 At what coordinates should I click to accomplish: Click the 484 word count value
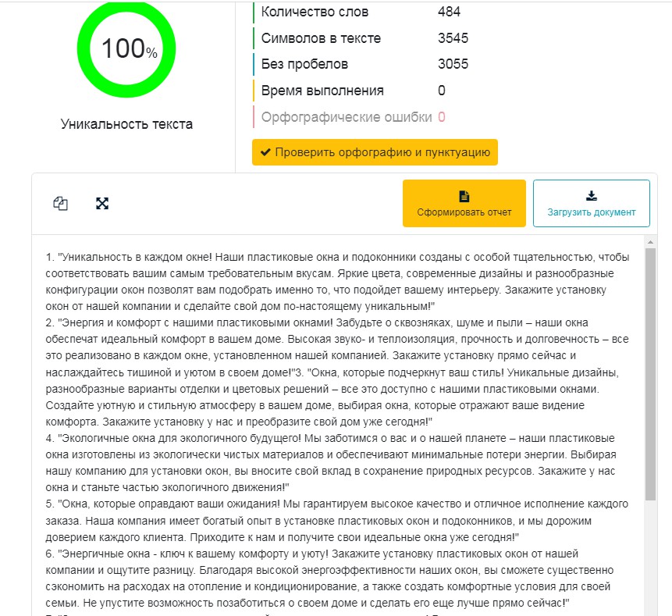coord(450,12)
